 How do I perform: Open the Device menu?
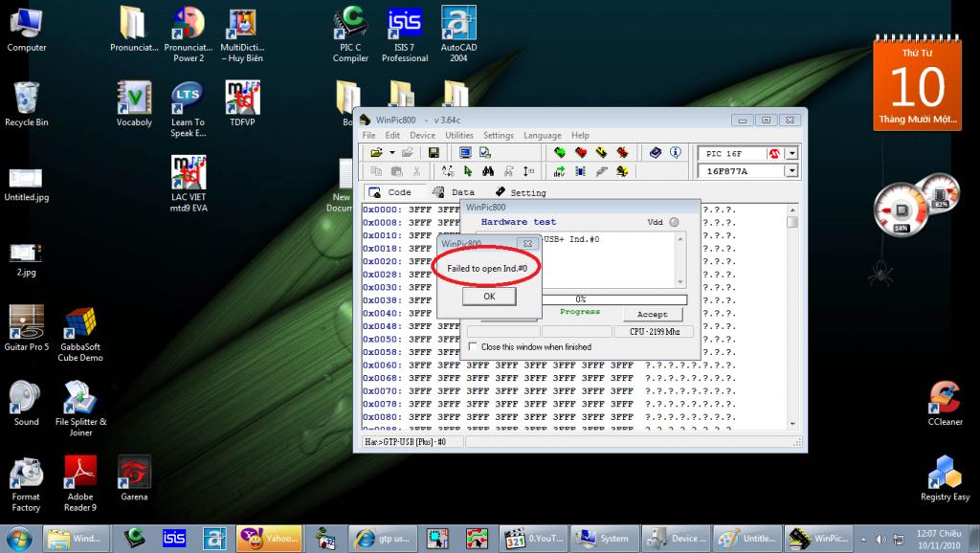(x=422, y=135)
